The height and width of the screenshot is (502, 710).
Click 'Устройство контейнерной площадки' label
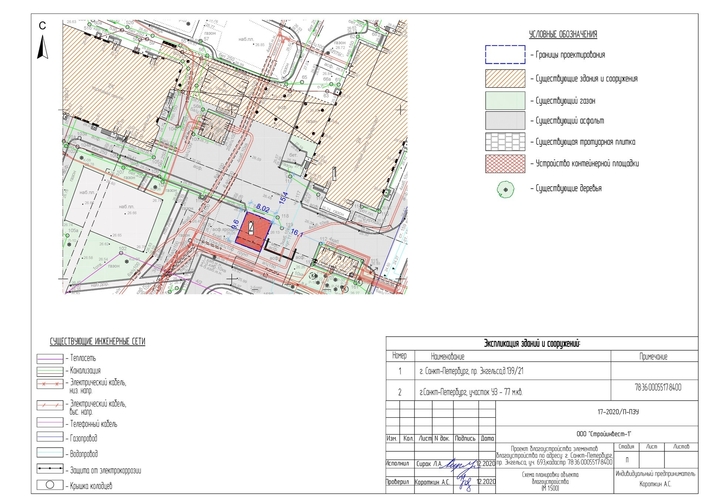point(587,163)
